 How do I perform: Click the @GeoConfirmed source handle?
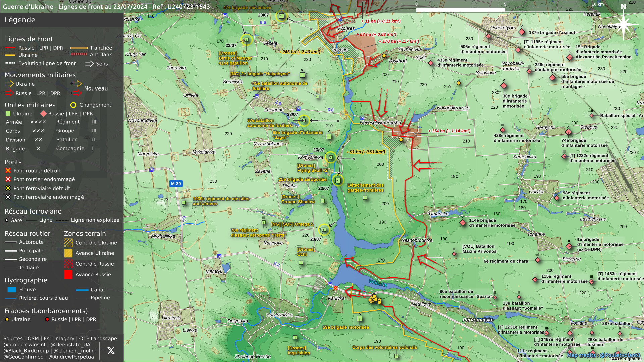pos(23,357)
